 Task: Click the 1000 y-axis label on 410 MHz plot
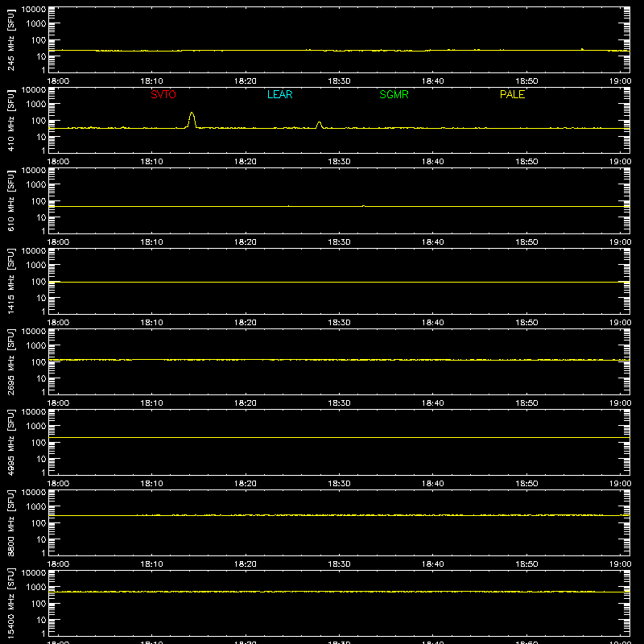point(36,104)
